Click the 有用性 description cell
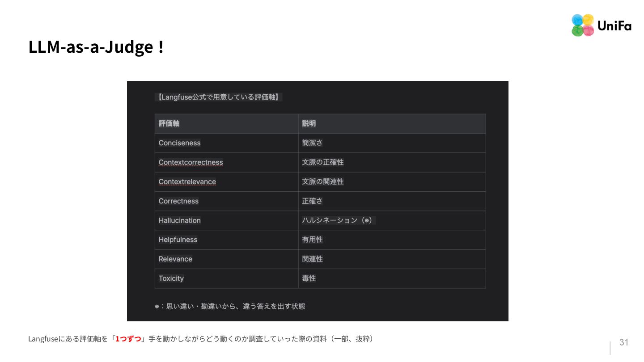 pyautogui.click(x=392, y=240)
